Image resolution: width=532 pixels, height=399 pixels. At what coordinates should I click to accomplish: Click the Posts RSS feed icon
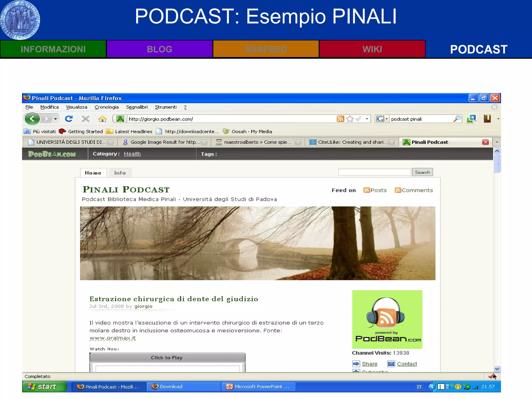366,190
